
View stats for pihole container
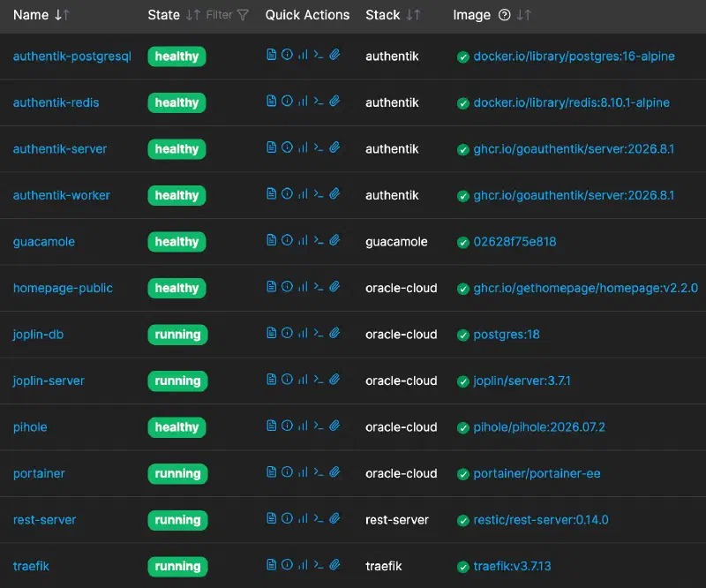pos(303,426)
